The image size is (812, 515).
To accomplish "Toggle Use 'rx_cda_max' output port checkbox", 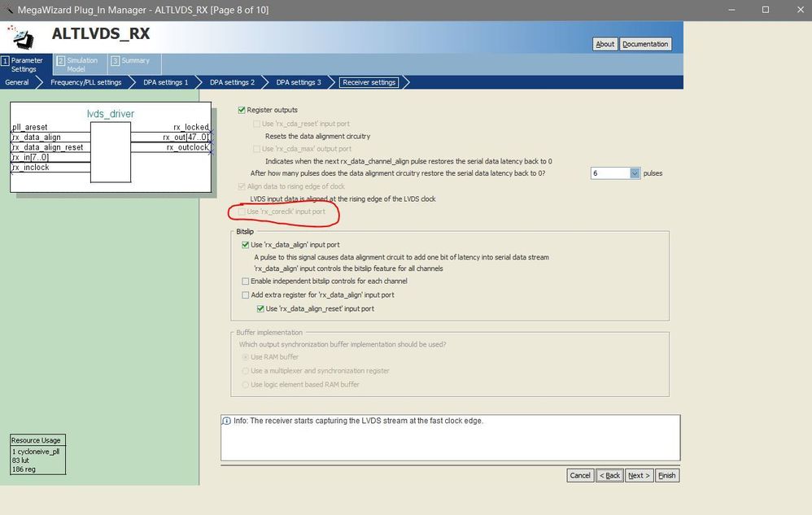I will point(256,149).
